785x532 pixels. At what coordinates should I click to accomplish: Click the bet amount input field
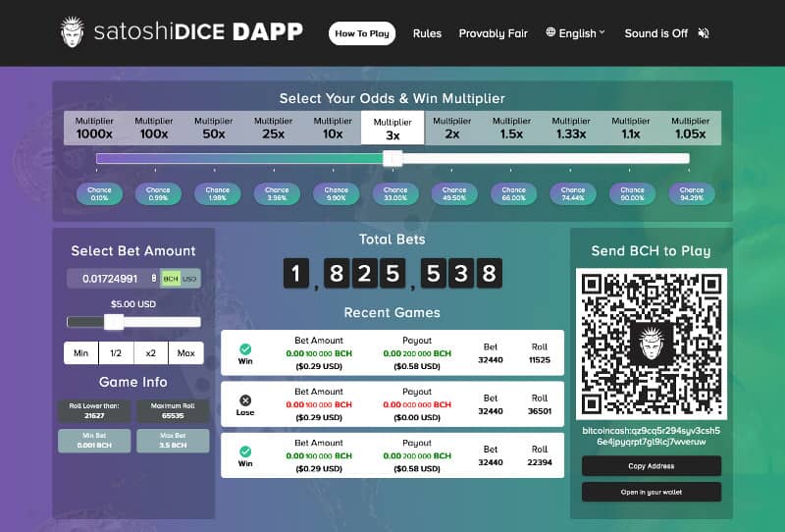113,279
